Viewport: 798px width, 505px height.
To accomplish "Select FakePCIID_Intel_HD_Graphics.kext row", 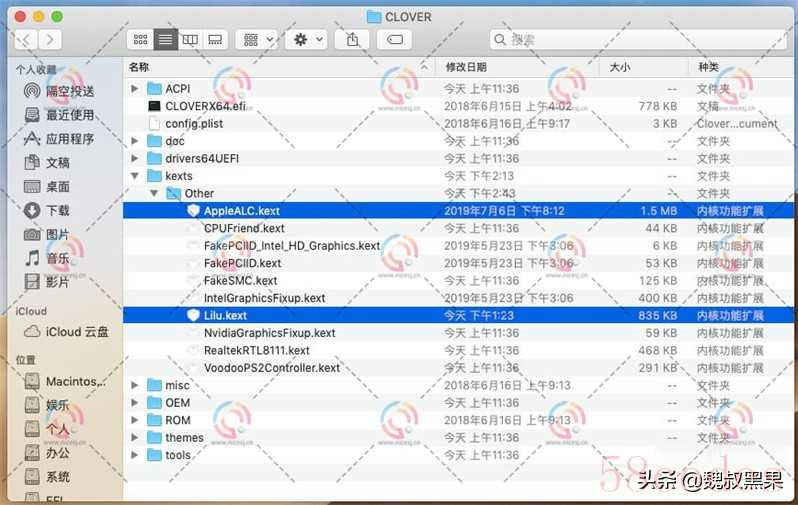I will click(x=458, y=246).
